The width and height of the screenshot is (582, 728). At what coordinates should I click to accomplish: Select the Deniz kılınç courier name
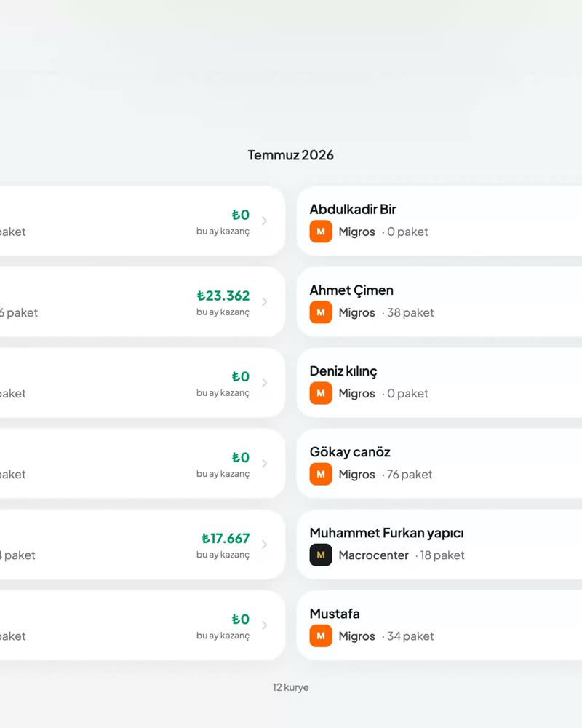coord(343,371)
